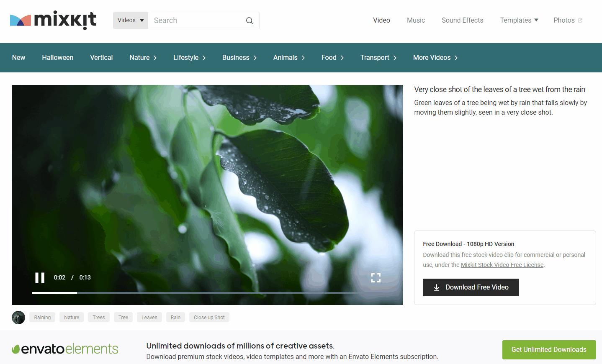Open Mixkit Stock Video Free License link
Image resolution: width=602 pixels, height=364 pixels.
point(502,265)
